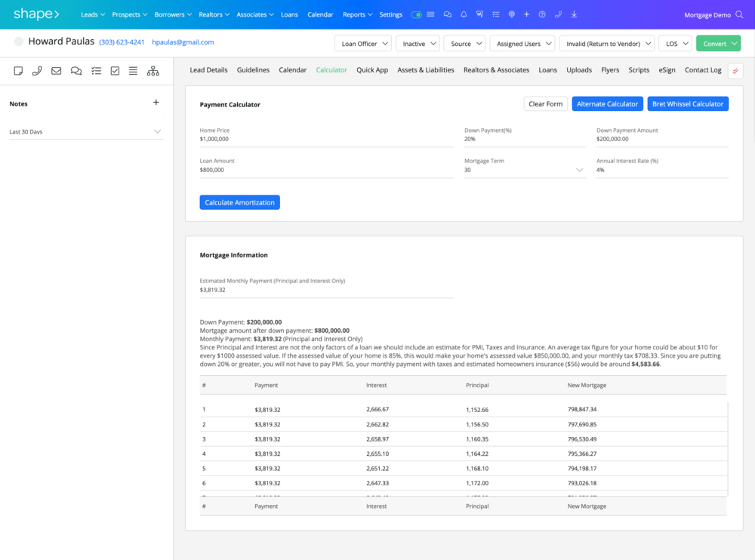The image size is (755, 560).
Task: Open the Convert button dropdown
Action: (x=719, y=43)
